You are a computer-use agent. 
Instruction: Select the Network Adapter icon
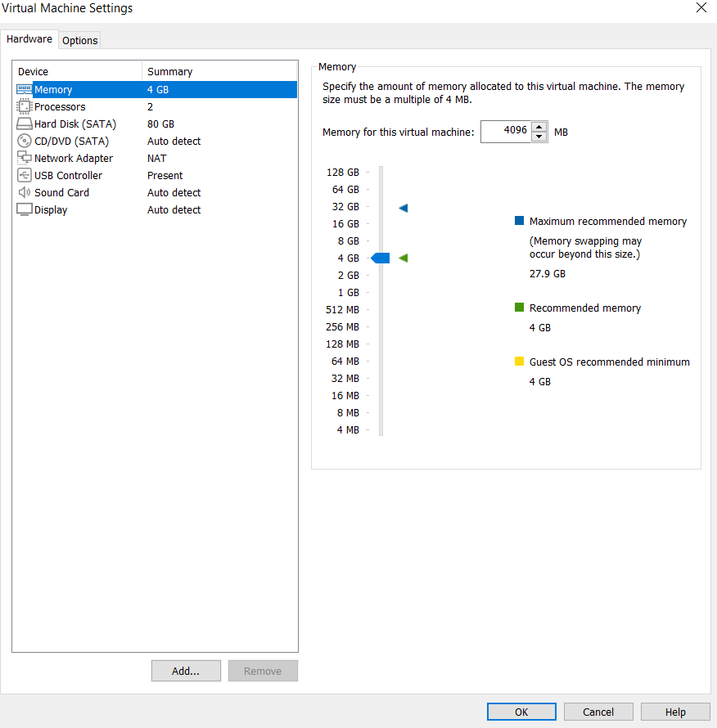pyautogui.click(x=25, y=158)
